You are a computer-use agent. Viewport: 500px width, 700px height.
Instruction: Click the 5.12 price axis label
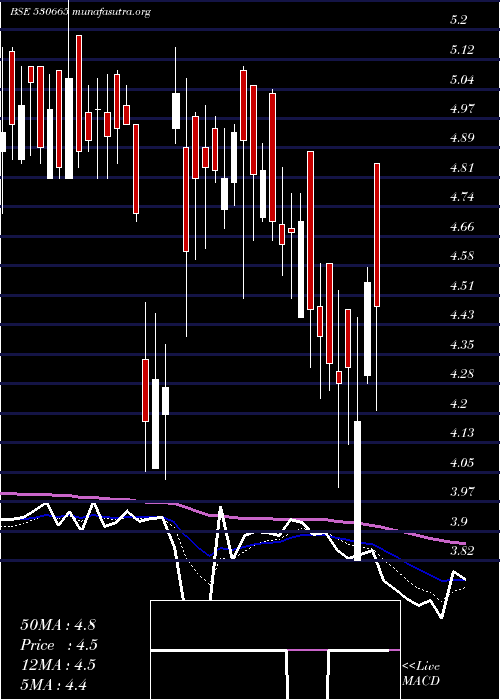pos(462,50)
